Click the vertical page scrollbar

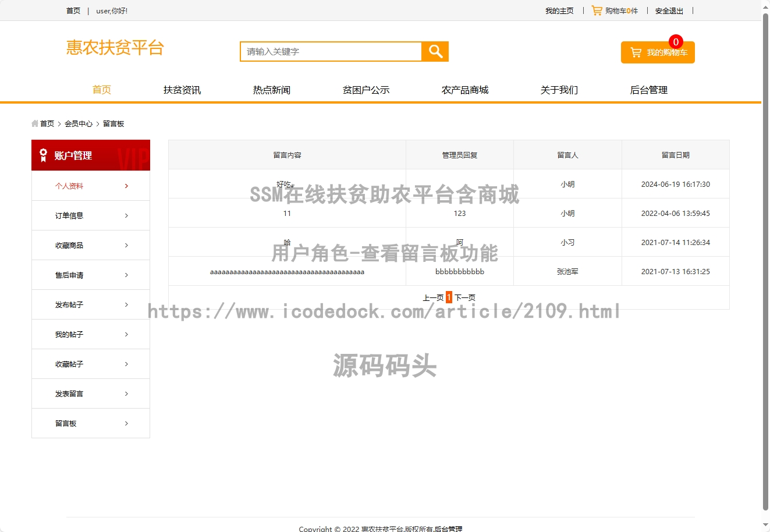pyautogui.click(x=765, y=261)
